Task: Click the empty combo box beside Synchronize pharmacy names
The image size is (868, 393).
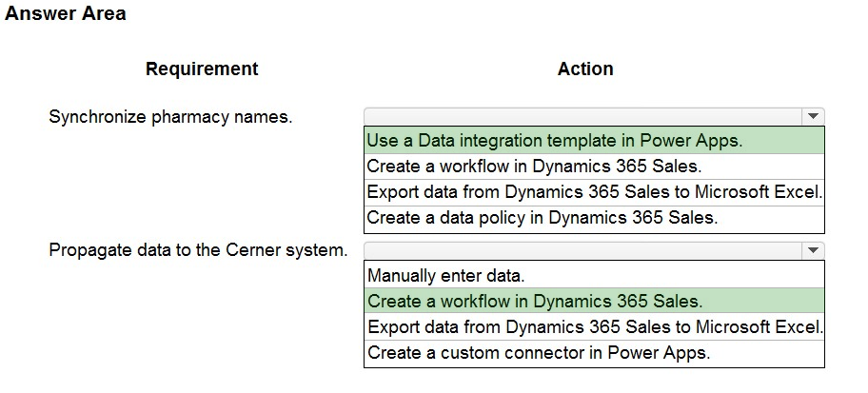Action: point(582,117)
